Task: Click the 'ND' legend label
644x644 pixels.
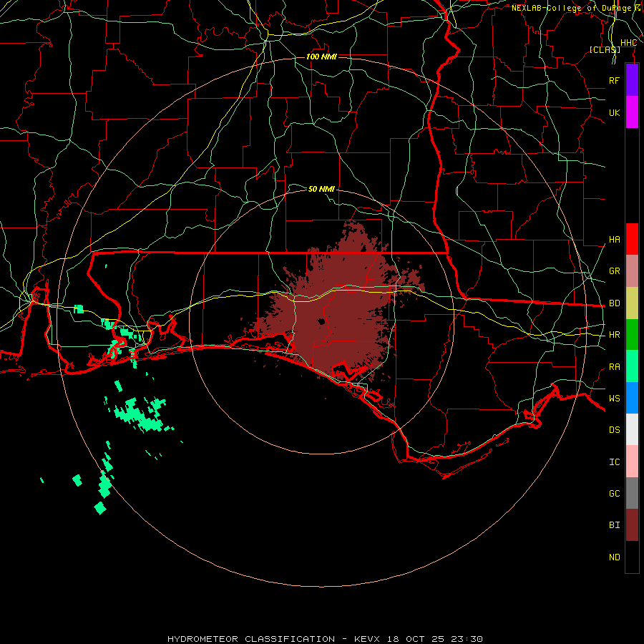Action: (x=614, y=557)
